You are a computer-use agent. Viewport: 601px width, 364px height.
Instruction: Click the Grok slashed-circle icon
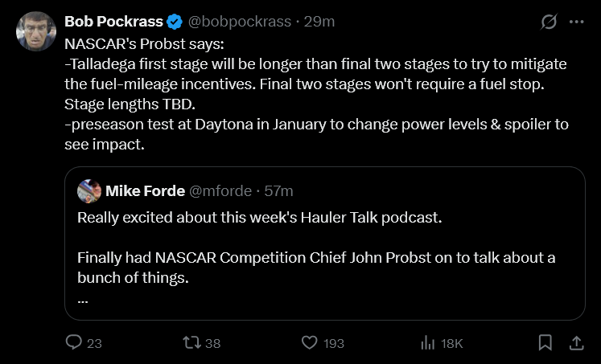pyautogui.click(x=549, y=22)
